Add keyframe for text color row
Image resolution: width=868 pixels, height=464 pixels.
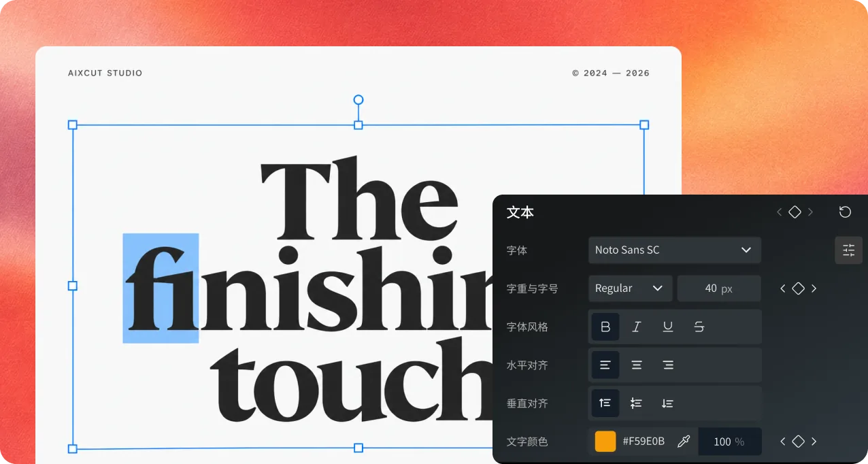(x=799, y=442)
